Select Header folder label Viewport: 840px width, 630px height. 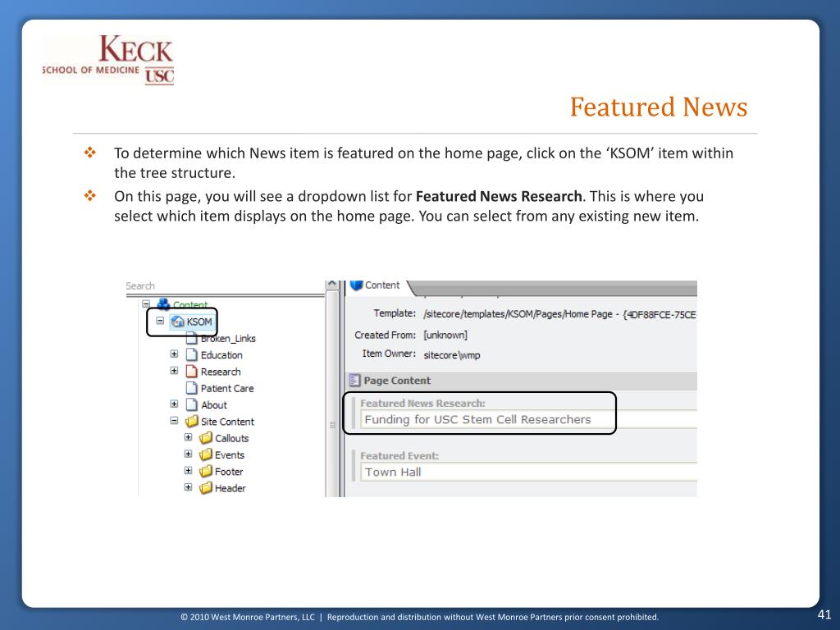coord(231,488)
